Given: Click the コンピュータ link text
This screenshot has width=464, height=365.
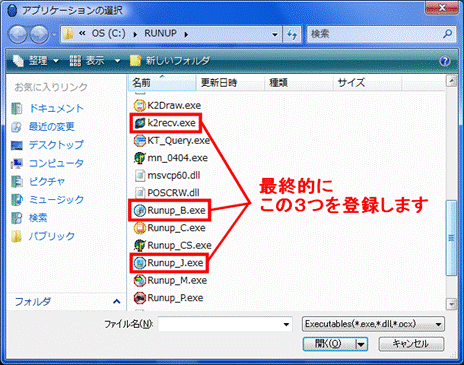Looking at the screenshot, I should coord(56,164).
